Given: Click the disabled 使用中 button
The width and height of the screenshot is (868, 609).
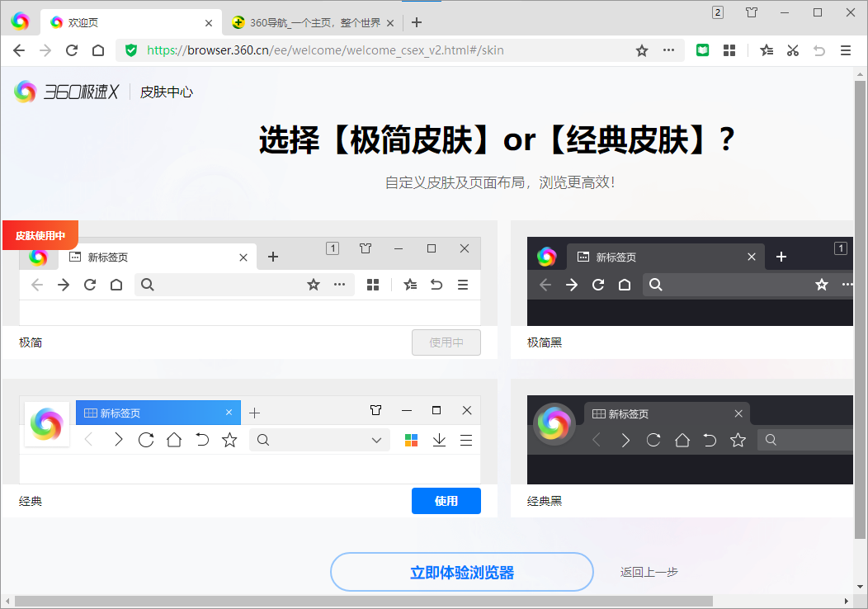Looking at the screenshot, I should click(446, 342).
